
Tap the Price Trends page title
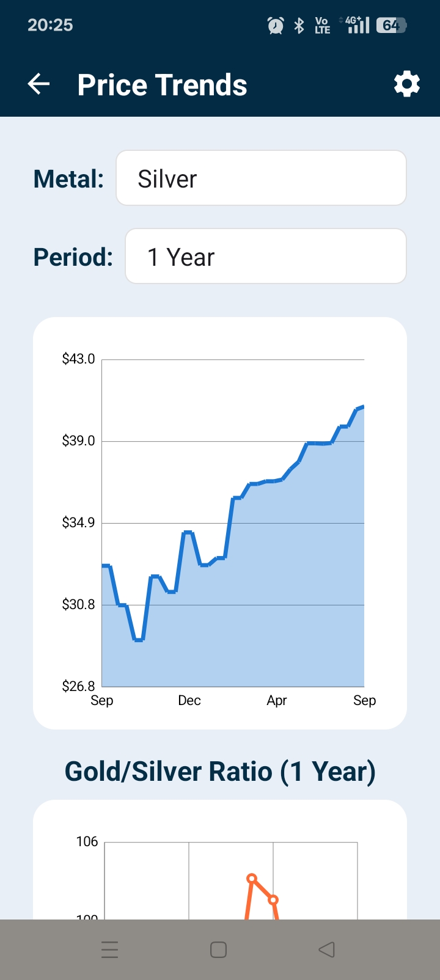pos(162,85)
